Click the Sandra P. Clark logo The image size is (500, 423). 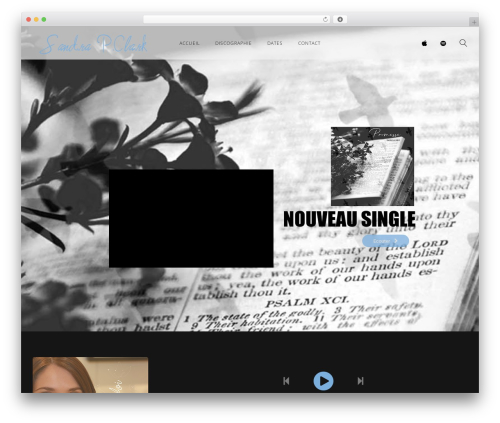(x=94, y=44)
